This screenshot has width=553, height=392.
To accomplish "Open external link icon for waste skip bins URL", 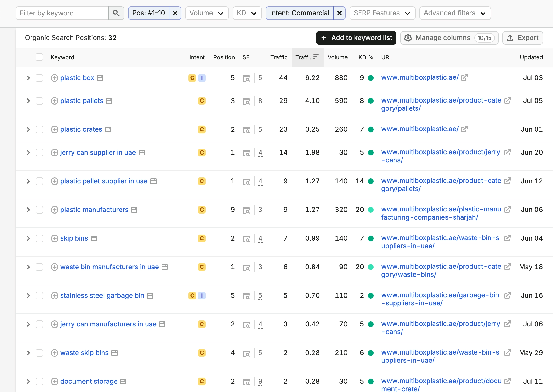I will click(x=508, y=352).
